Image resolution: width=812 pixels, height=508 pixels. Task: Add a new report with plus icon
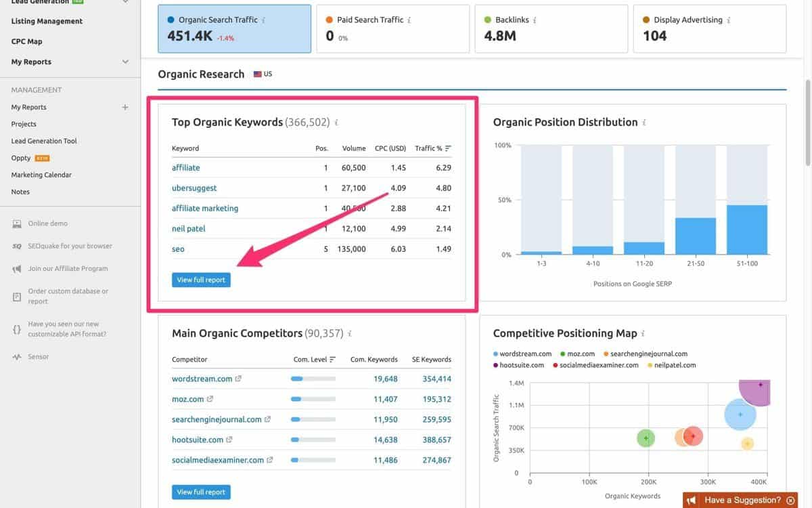tap(125, 107)
